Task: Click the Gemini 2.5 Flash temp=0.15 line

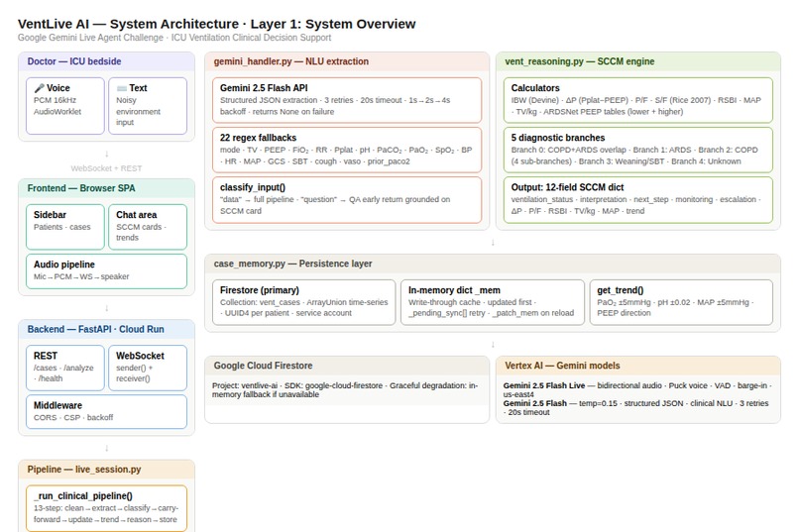Action: [636, 408]
